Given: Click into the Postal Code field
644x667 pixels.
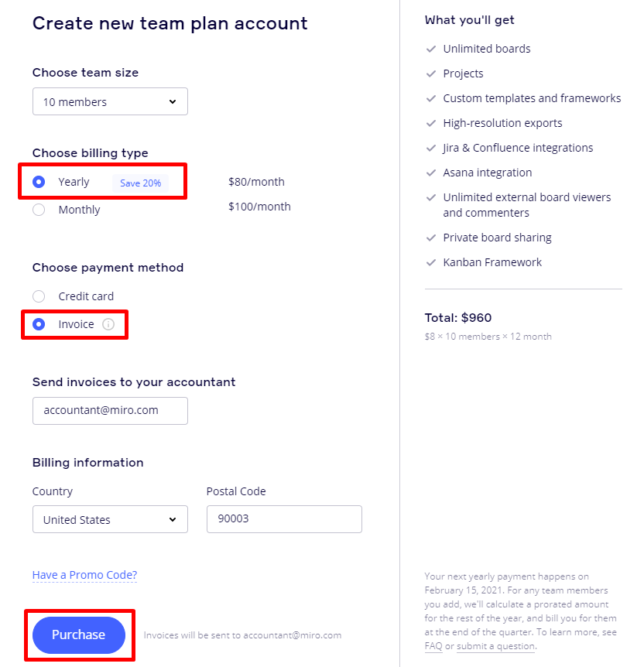Looking at the screenshot, I should click(x=284, y=520).
